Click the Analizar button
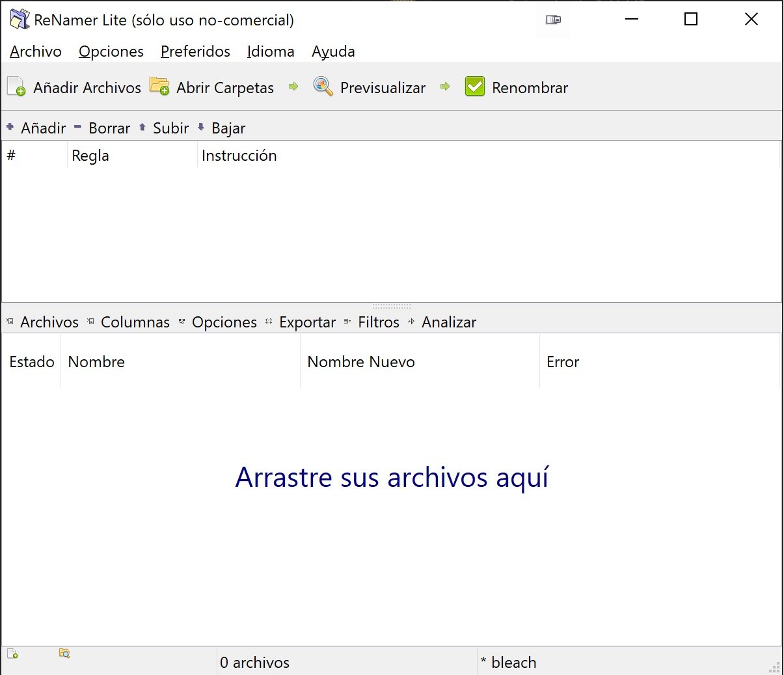784x675 pixels. pyautogui.click(x=449, y=322)
